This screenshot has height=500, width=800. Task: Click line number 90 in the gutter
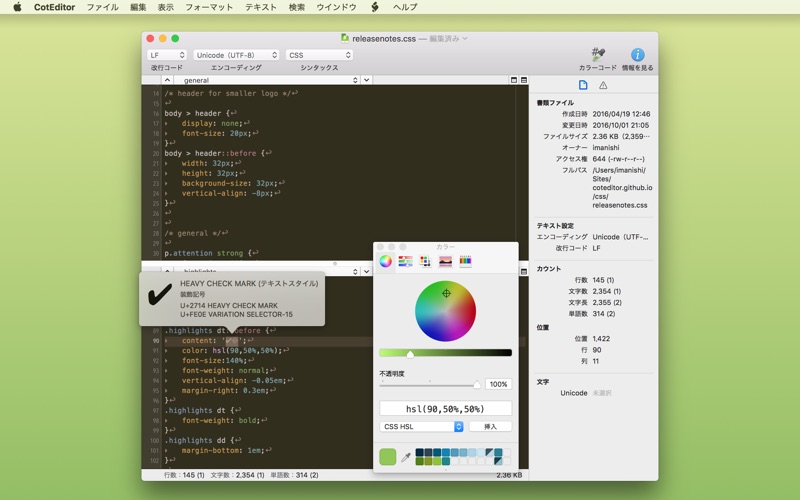[x=155, y=341]
